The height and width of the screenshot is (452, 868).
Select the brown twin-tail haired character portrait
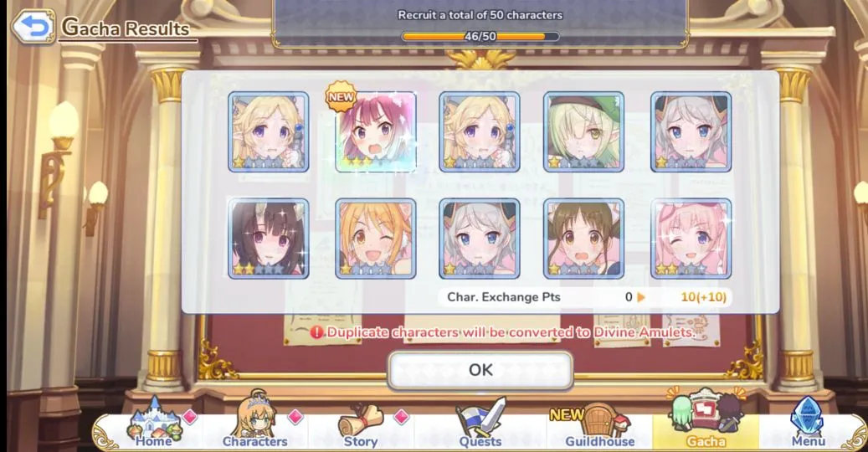click(583, 239)
